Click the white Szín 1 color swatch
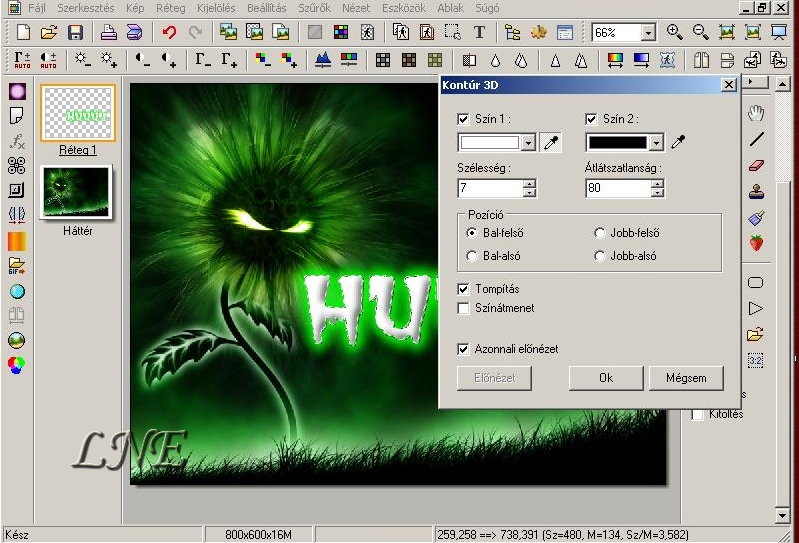 (x=490, y=143)
